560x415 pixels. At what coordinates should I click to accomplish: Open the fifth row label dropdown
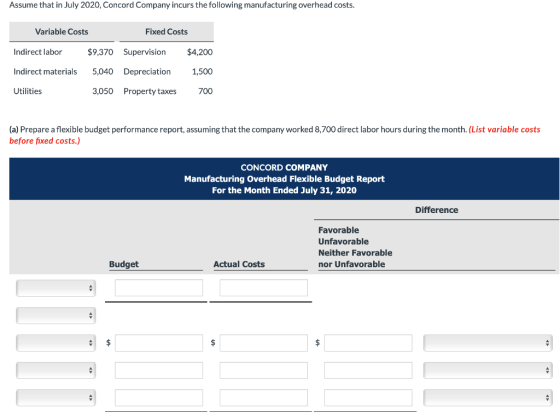pos(56,398)
